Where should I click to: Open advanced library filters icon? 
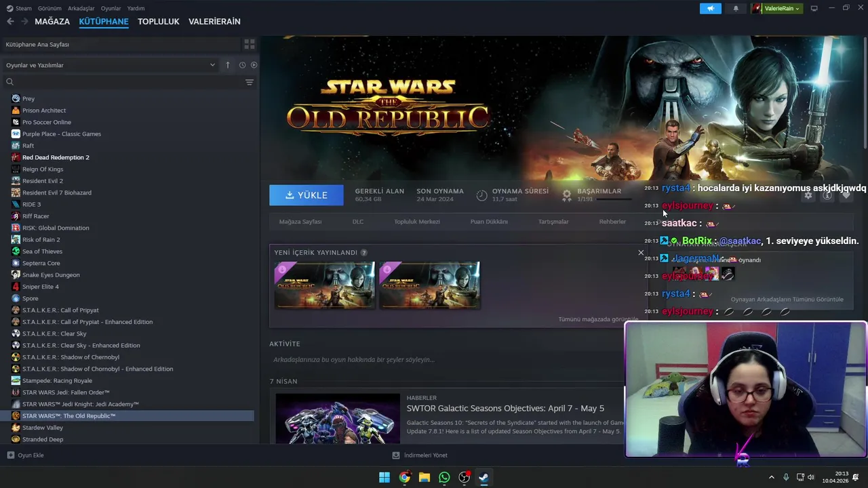pos(250,82)
